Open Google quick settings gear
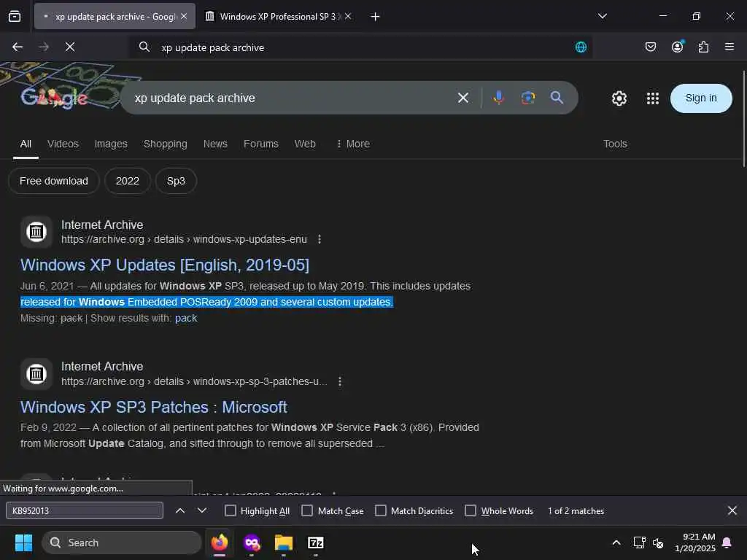Image resolution: width=747 pixels, height=560 pixels. (x=619, y=98)
